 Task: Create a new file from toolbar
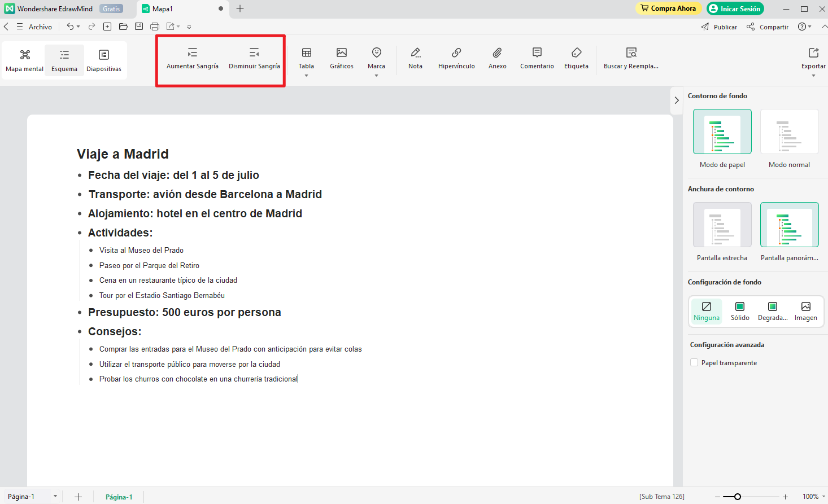pos(107,27)
